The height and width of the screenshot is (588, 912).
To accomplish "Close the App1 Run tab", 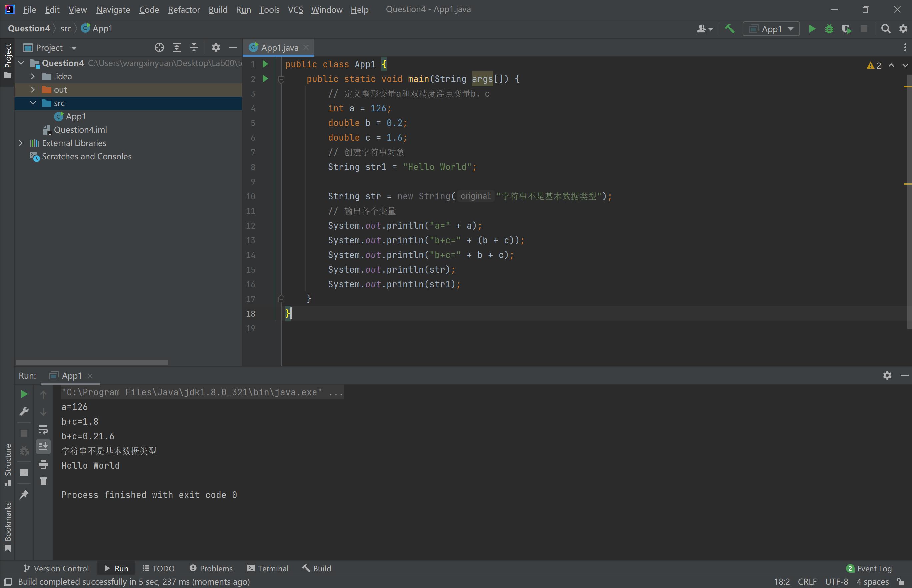I will pyautogui.click(x=90, y=376).
